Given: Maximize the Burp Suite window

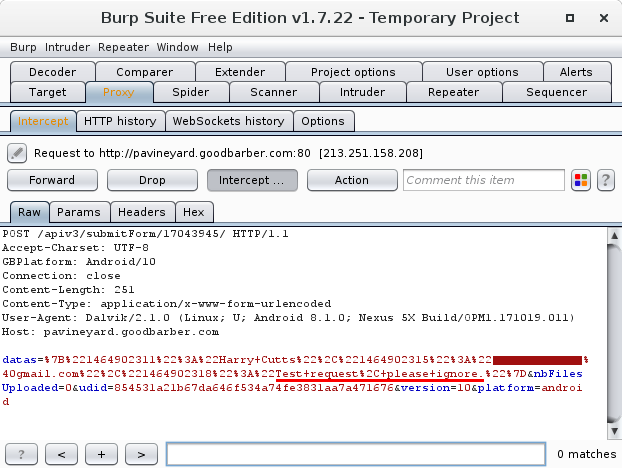Looking at the screenshot, I should click(570, 18).
